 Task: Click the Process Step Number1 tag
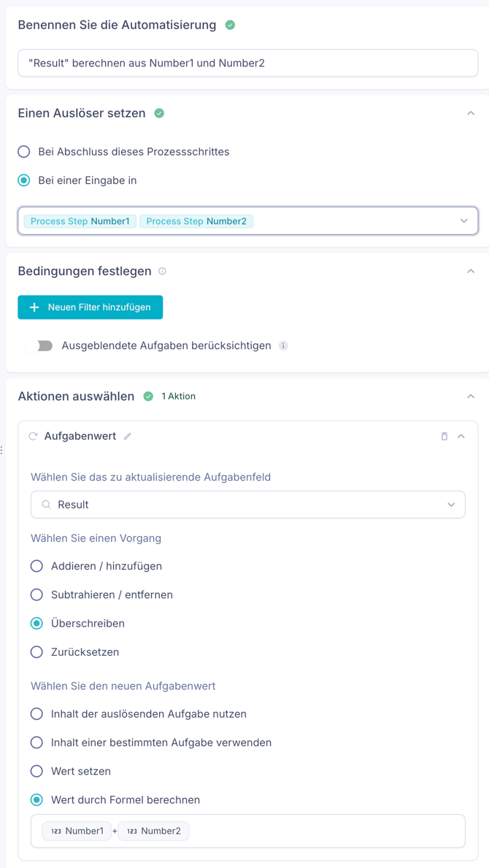pos(80,221)
